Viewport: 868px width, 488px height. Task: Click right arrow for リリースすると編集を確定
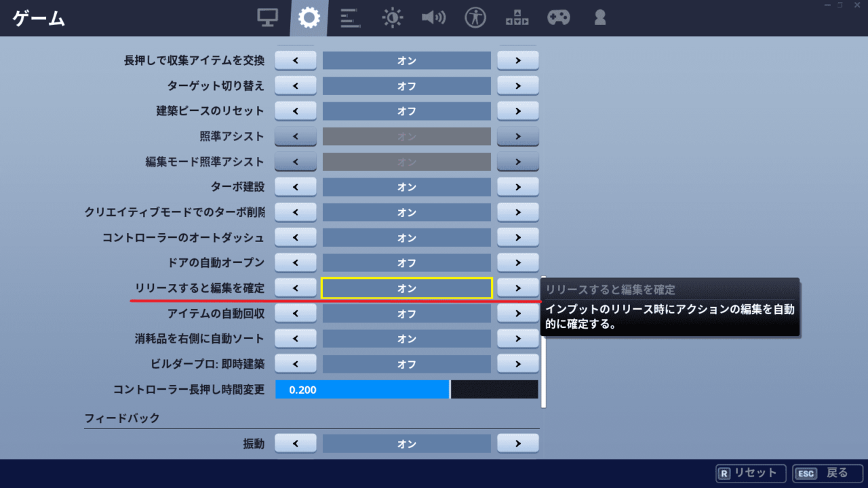[518, 288]
